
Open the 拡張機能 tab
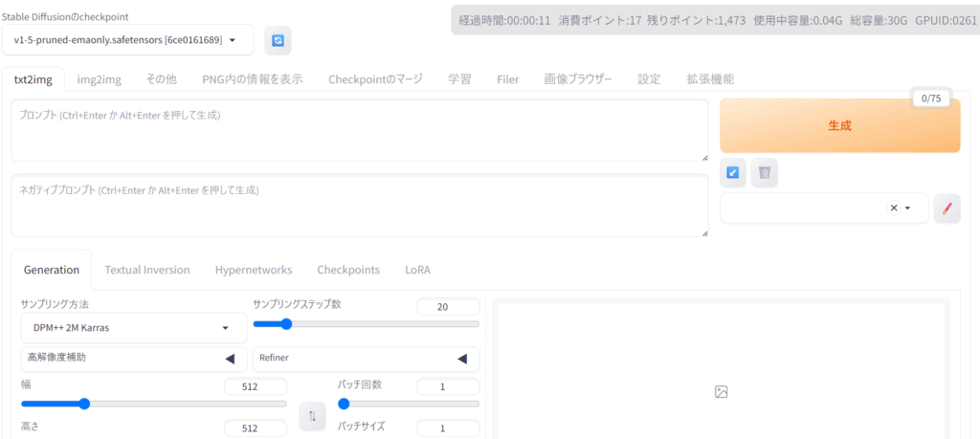coord(710,79)
